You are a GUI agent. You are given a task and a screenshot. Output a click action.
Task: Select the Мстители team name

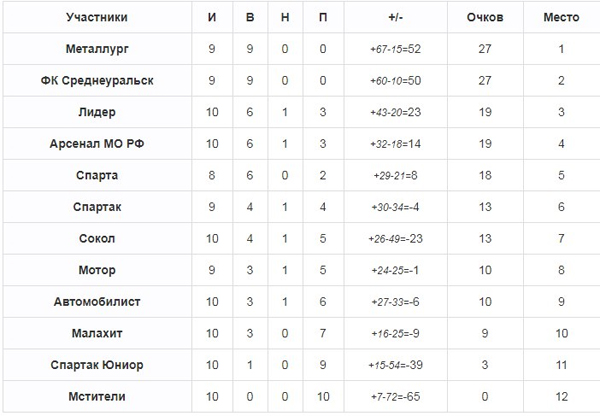pos(97,396)
